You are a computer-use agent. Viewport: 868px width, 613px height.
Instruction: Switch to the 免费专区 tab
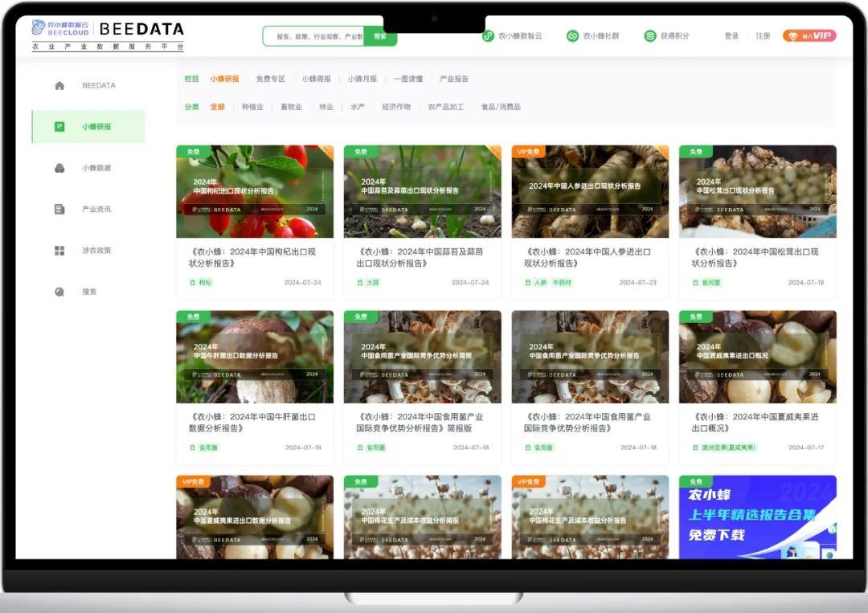coord(270,79)
